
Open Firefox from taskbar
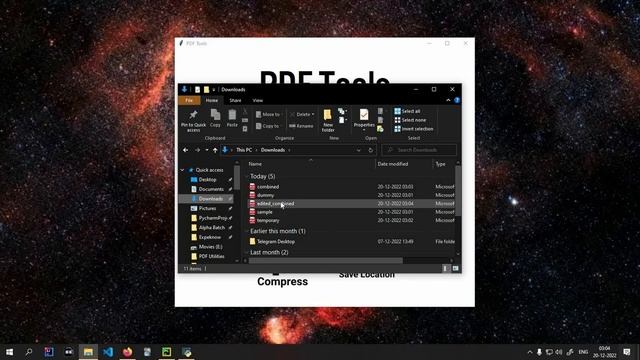coord(127,352)
